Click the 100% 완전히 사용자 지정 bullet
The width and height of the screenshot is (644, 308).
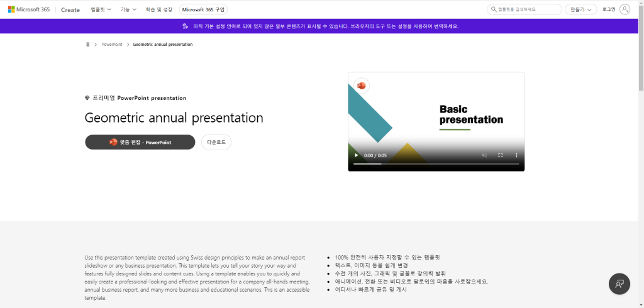(387, 258)
